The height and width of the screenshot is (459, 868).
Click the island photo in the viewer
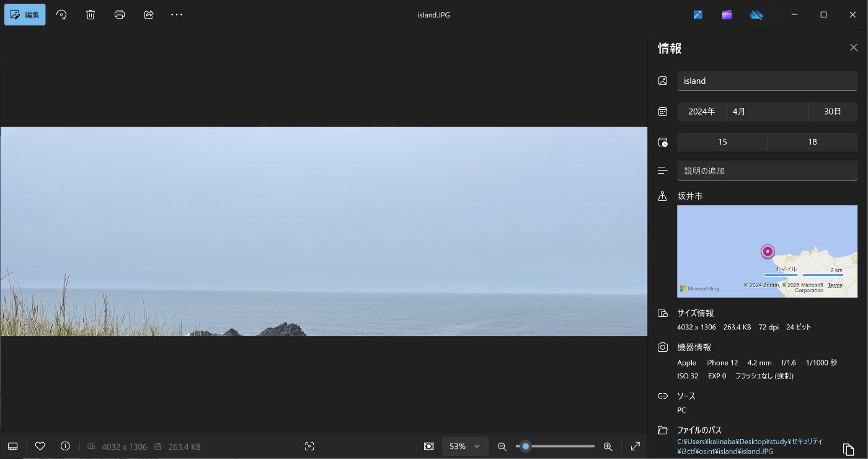click(x=324, y=231)
